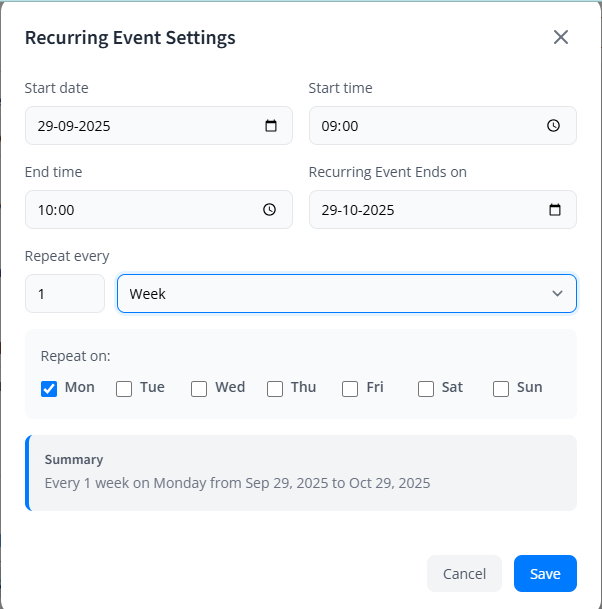Viewport: 602px width, 609px height.
Task: Select Fri as a repeat day
Action: pos(350,388)
